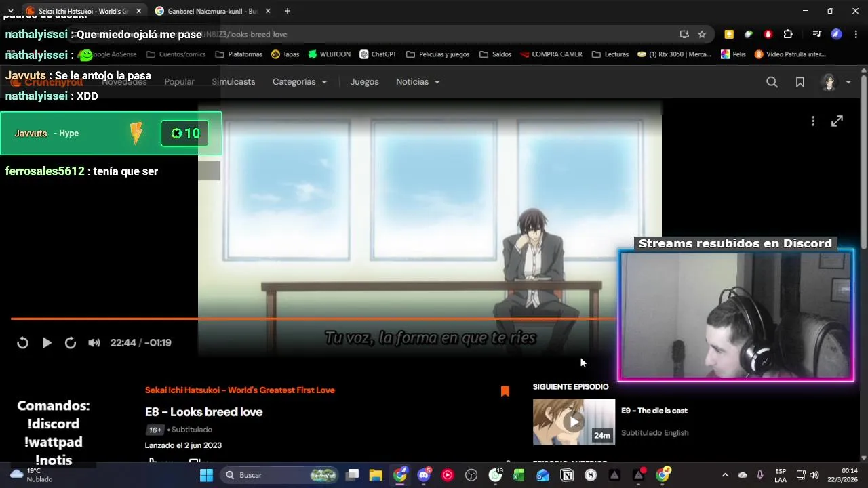The width and height of the screenshot is (868, 488).
Task: Open the Peliculas y juegos bookmark folder
Action: tap(437, 54)
